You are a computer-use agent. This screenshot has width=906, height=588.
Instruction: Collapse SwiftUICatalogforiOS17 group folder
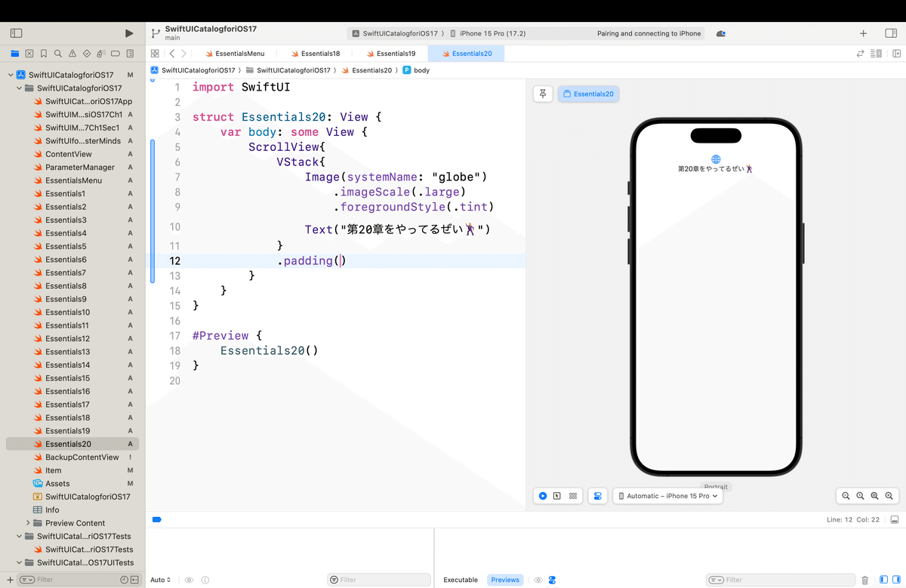tap(20, 88)
